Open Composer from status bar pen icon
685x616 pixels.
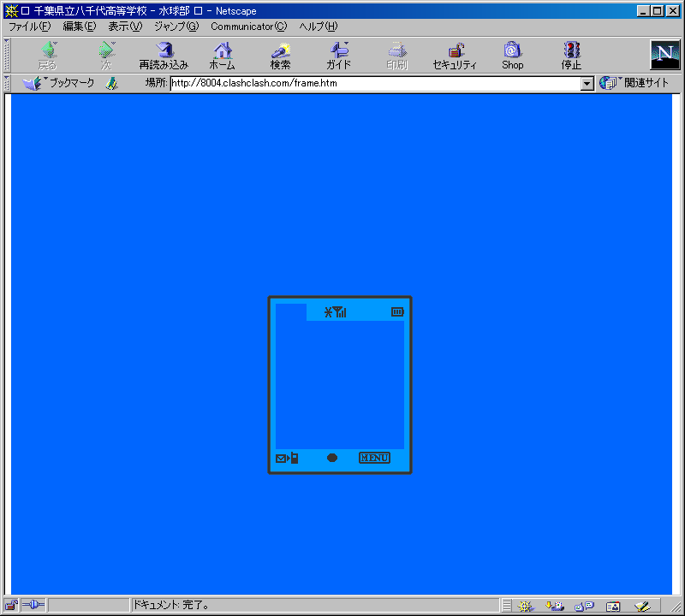point(642,606)
